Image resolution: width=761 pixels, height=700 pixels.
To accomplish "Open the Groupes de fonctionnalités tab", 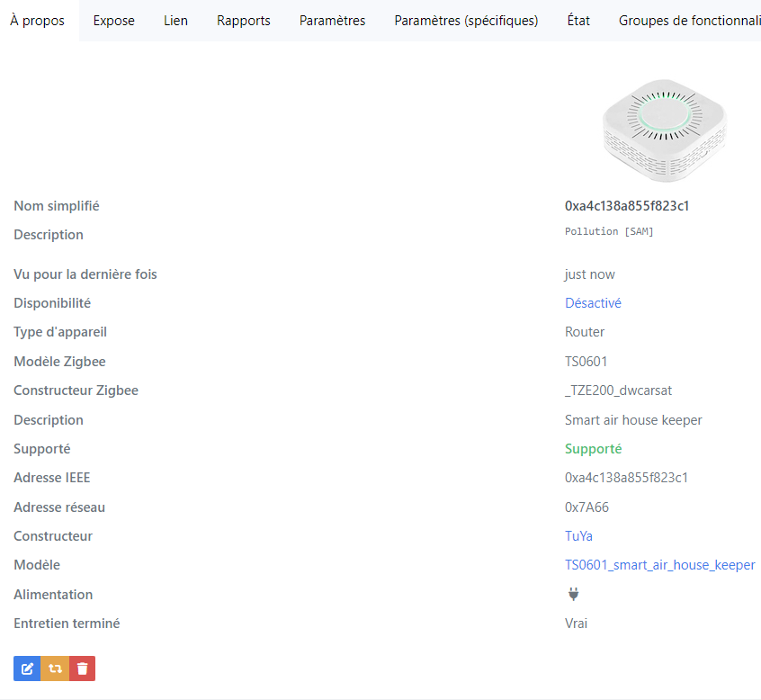I will 690,21.
